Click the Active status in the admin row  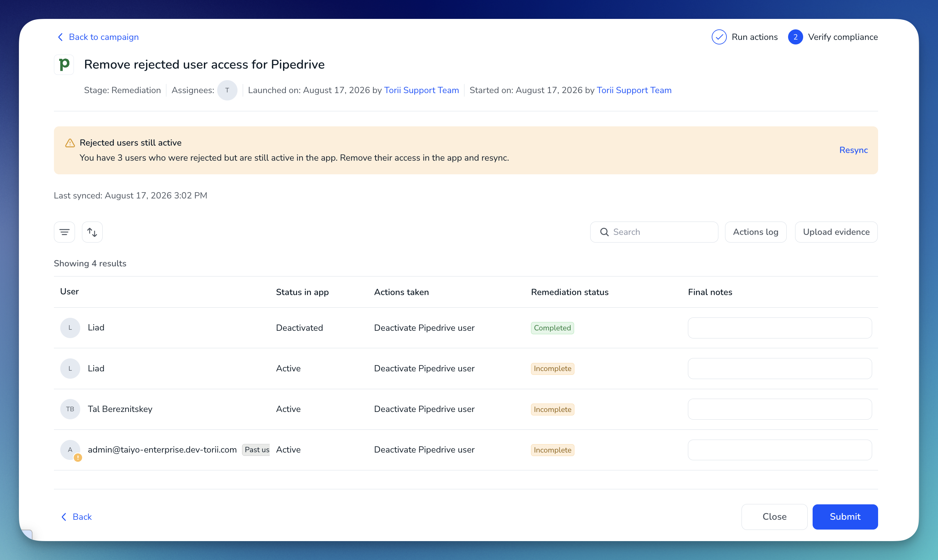tap(288, 450)
